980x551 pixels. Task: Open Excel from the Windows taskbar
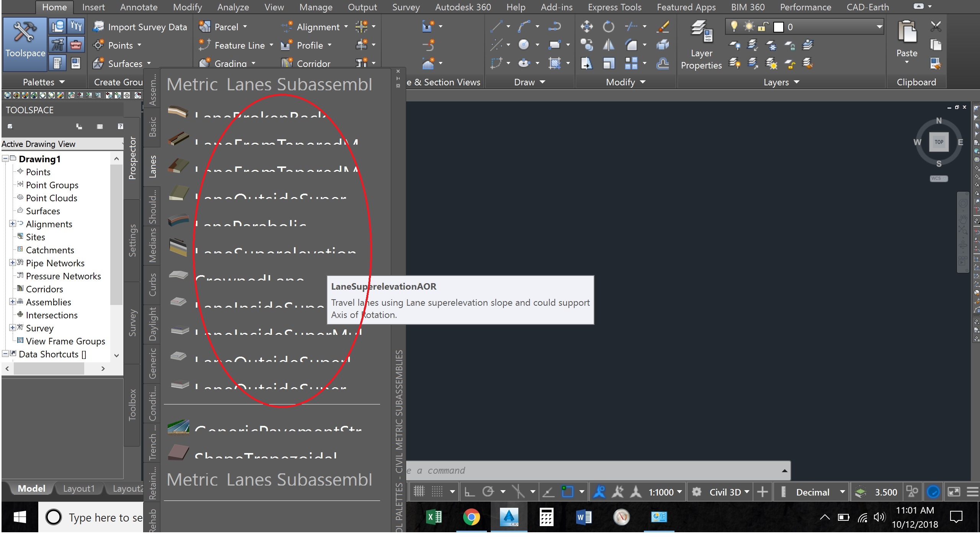click(x=434, y=517)
